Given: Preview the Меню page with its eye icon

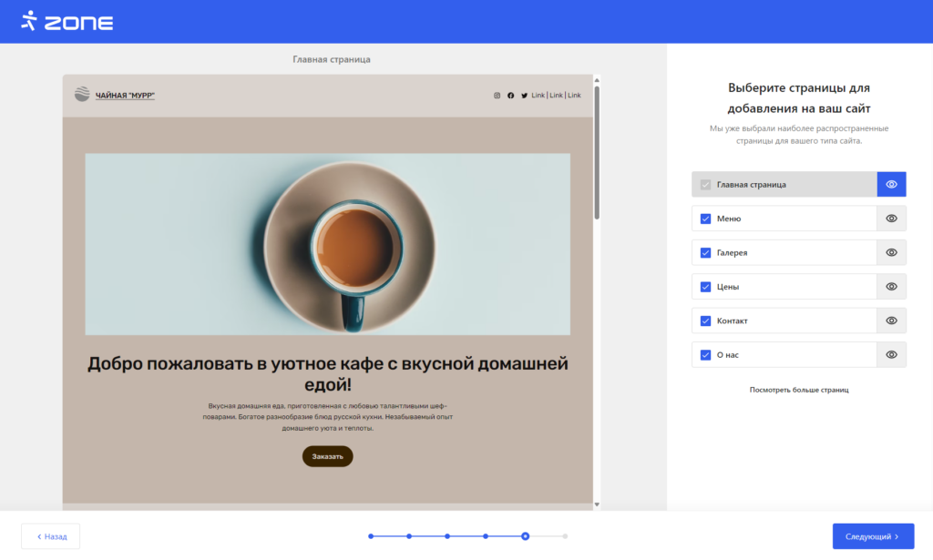Looking at the screenshot, I should point(891,218).
